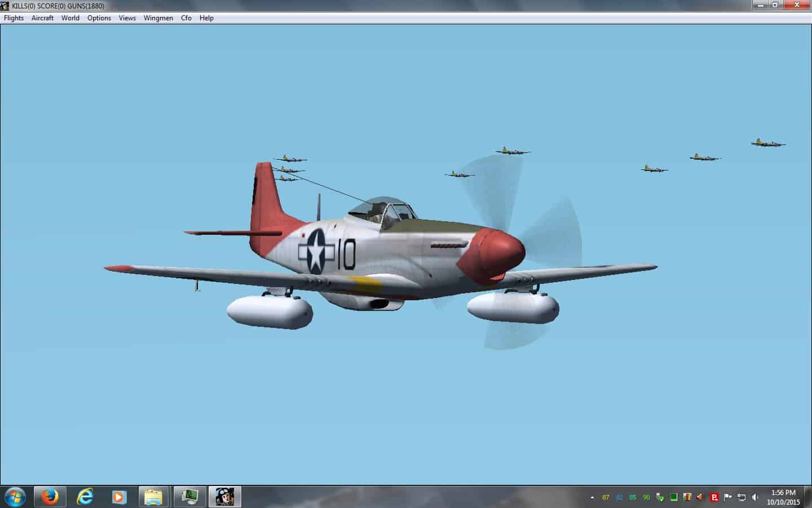
Task: Show hidden system tray icons
Action: [x=592, y=497]
